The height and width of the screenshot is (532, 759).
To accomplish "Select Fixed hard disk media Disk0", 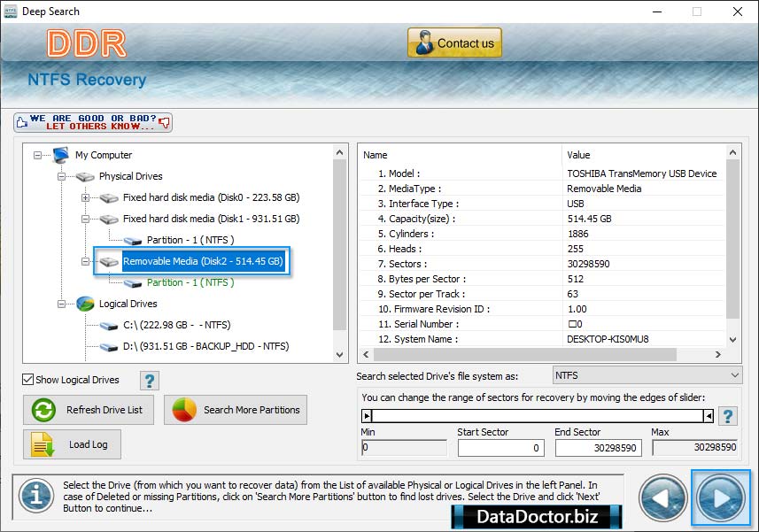I will coord(211,197).
